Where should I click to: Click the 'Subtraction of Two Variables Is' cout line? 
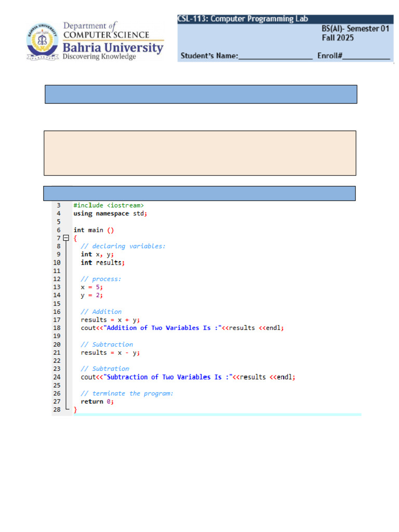188,377
